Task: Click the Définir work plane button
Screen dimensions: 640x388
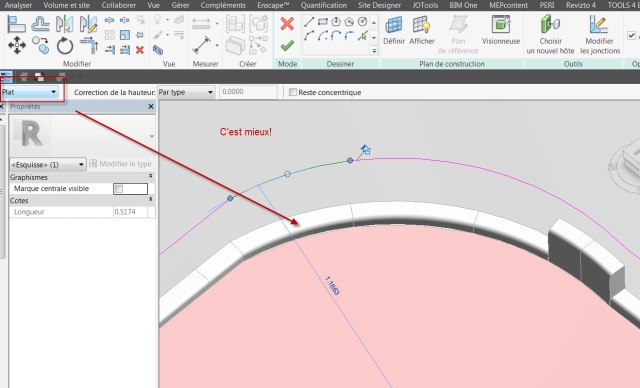Action: [x=394, y=31]
